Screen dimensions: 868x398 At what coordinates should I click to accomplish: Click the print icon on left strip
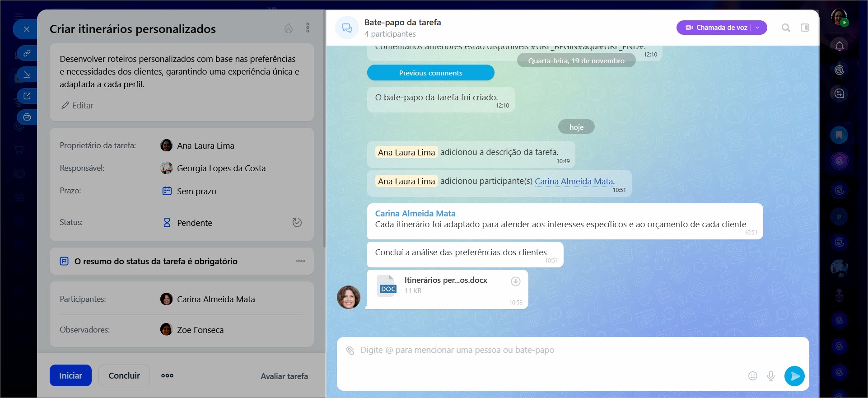click(27, 117)
